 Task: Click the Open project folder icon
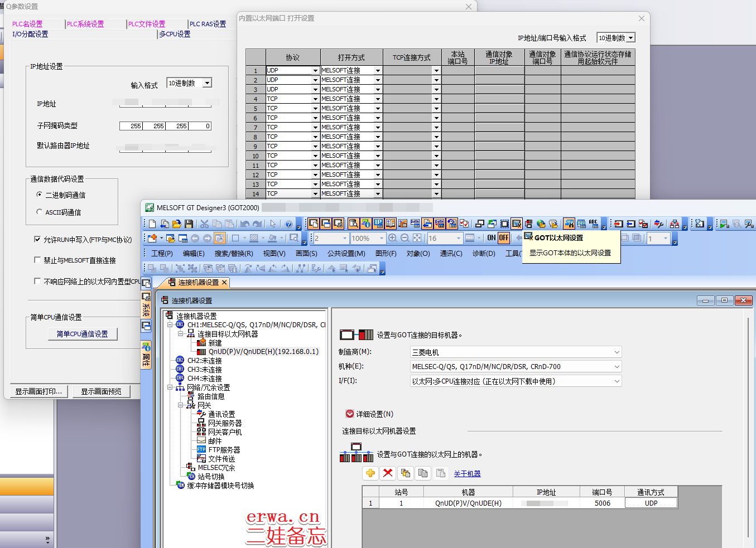click(177, 224)
